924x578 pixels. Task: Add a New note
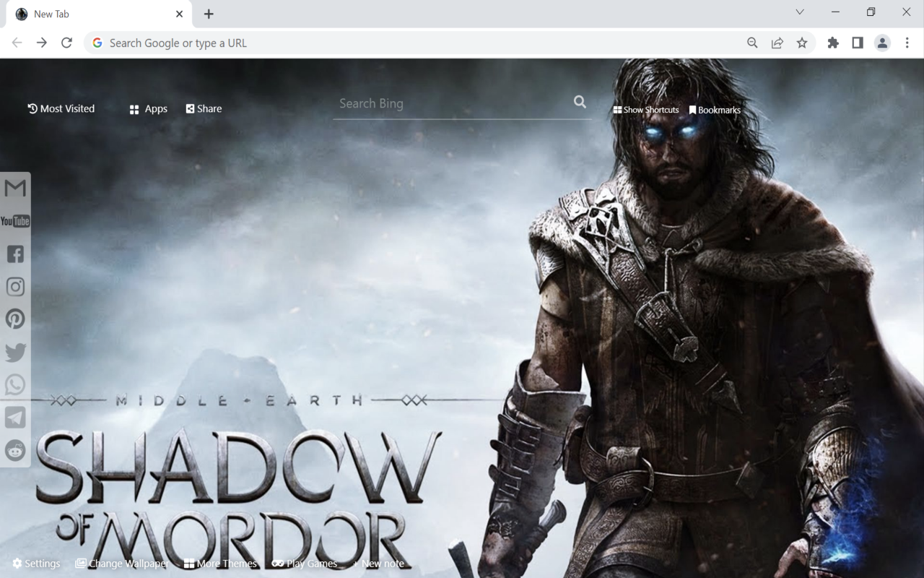point(378,564)
